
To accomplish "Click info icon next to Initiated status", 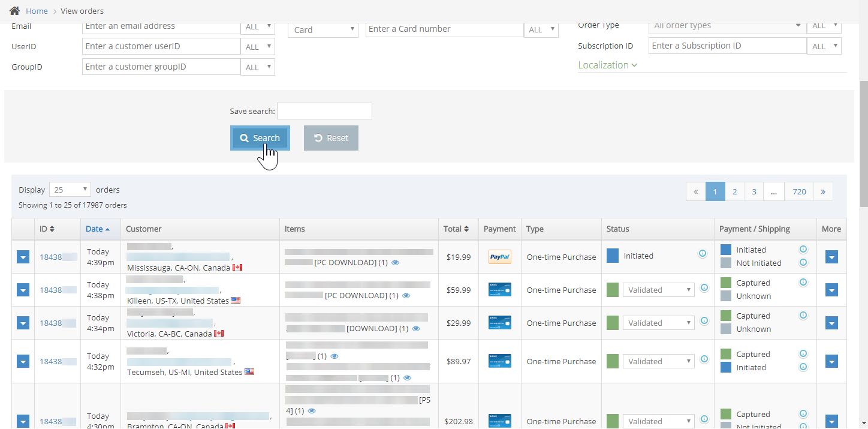I will pyautogui.click(x=703, y=254).
